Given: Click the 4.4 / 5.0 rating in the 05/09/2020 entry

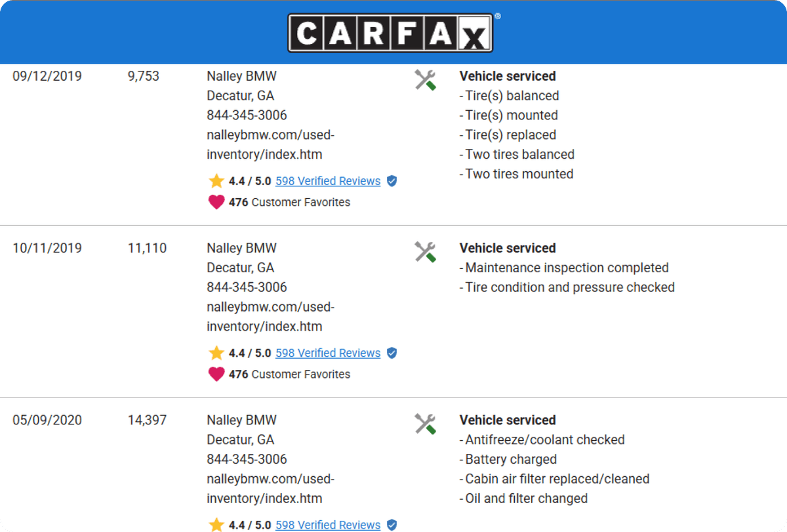Looking at the screenshot, I should point(250,525).
